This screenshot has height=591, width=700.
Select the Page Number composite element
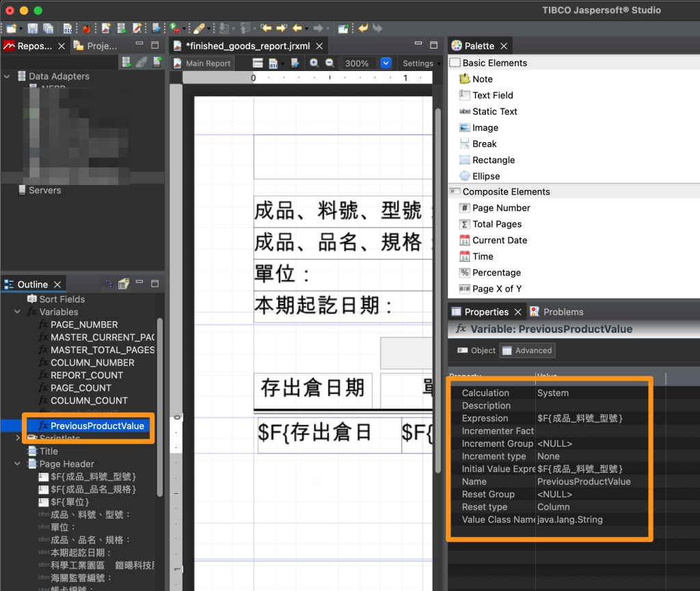tap(500, 208)
